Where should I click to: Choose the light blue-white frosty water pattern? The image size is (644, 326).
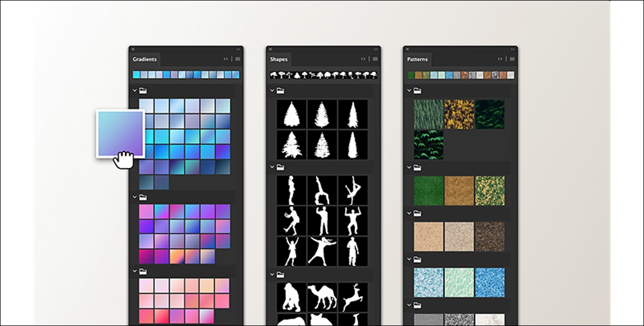429,283
